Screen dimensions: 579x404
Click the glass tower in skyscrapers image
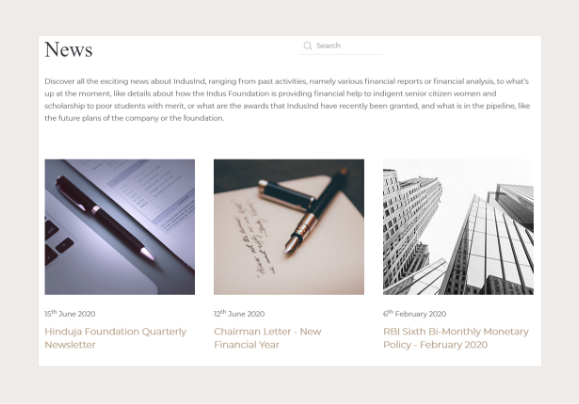[495, 240]
